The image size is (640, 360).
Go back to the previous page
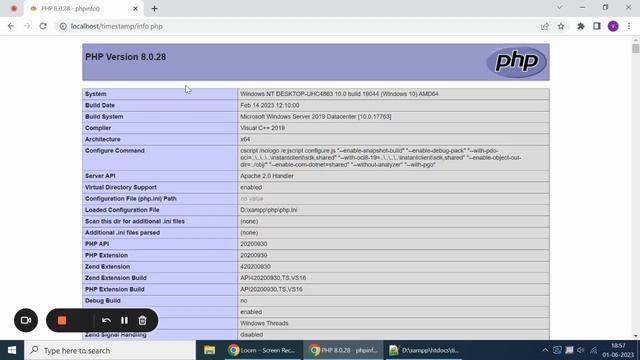pyautogui.click(x=11, y=26)
